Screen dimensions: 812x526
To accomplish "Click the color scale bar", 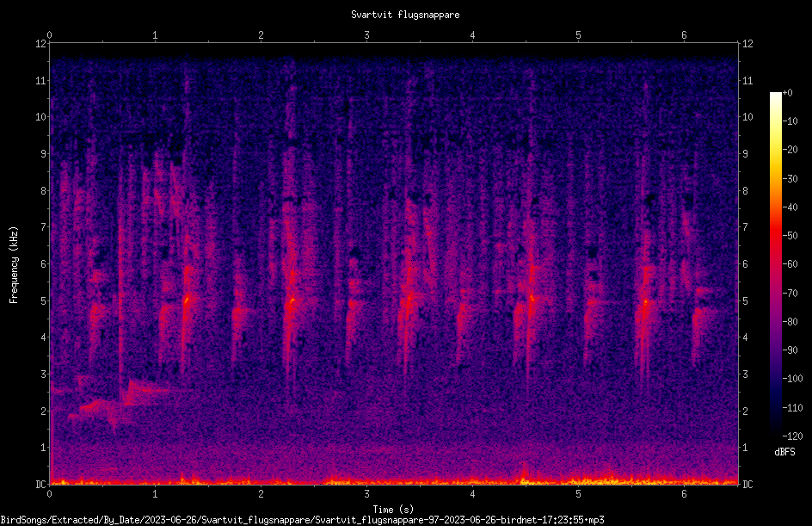I will (x=775, y=264).
